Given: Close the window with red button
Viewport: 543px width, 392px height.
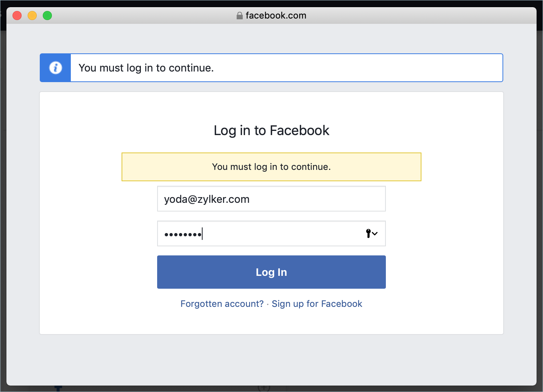Looking at the screenshot, I should tap(17, 16).
